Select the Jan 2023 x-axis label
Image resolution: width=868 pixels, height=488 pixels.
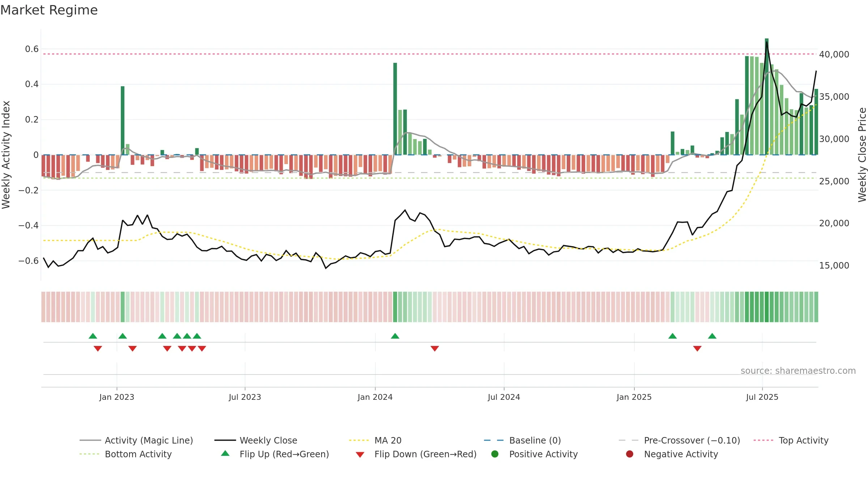(116, 397)
